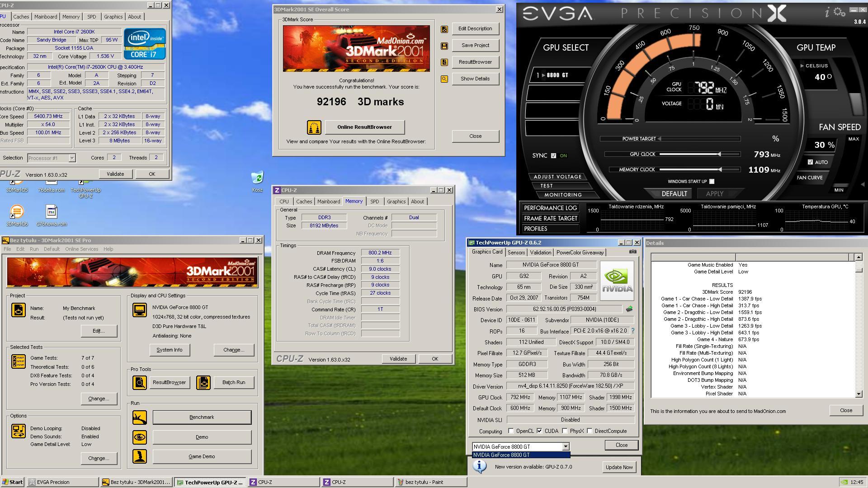Click the Validate button in CPU-Z Memory window

coord(398,359)
